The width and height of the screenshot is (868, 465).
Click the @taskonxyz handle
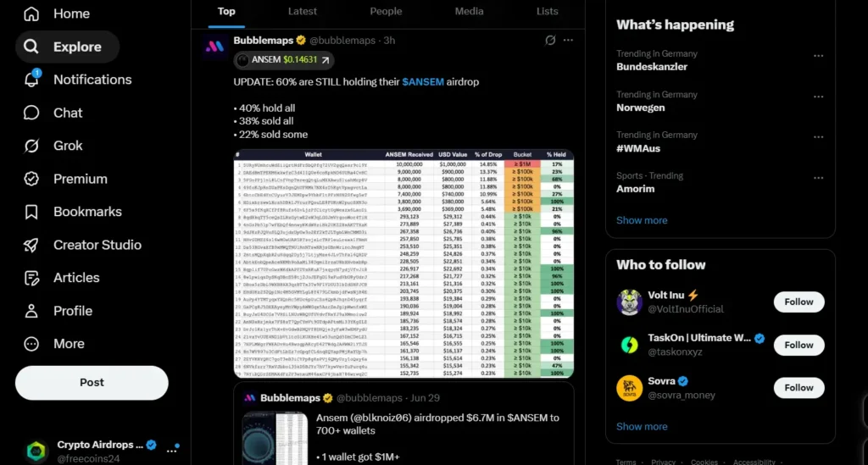point(676,352)
